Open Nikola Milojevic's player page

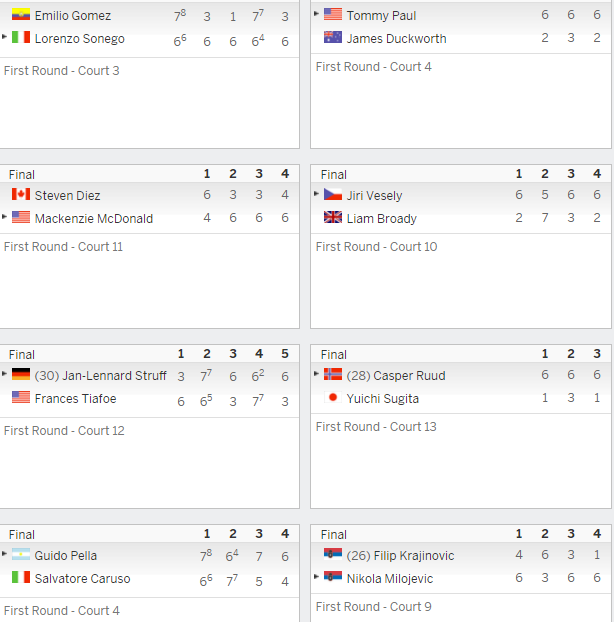390,579
